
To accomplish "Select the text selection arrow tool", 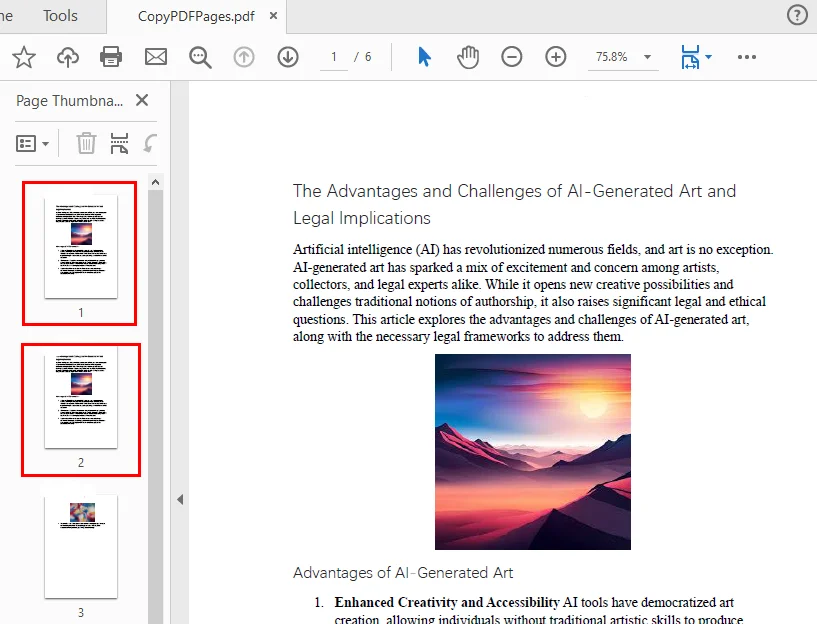I will [423, 57].
